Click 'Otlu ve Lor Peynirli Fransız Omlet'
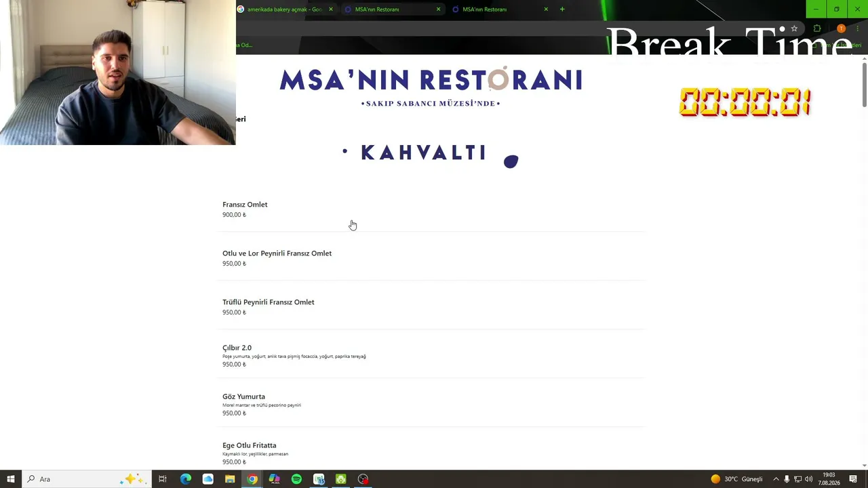 [x=277, y=253]
